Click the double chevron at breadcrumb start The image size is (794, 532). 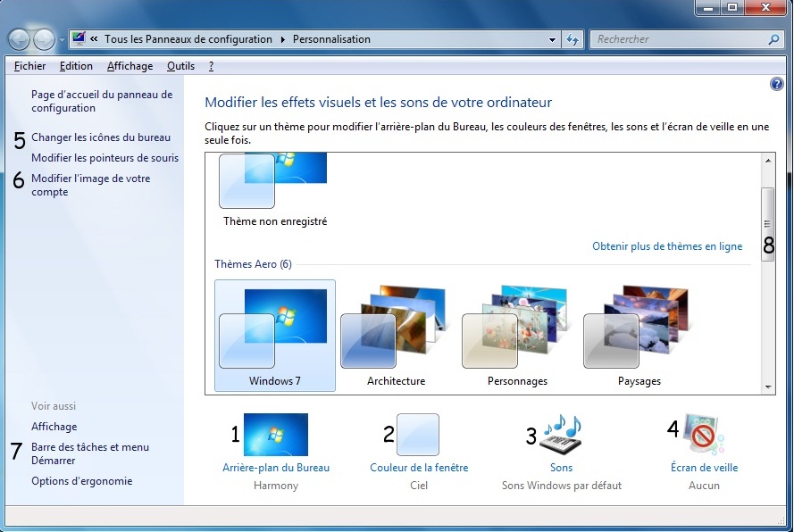pyautogui.click(x=94, y=38)
